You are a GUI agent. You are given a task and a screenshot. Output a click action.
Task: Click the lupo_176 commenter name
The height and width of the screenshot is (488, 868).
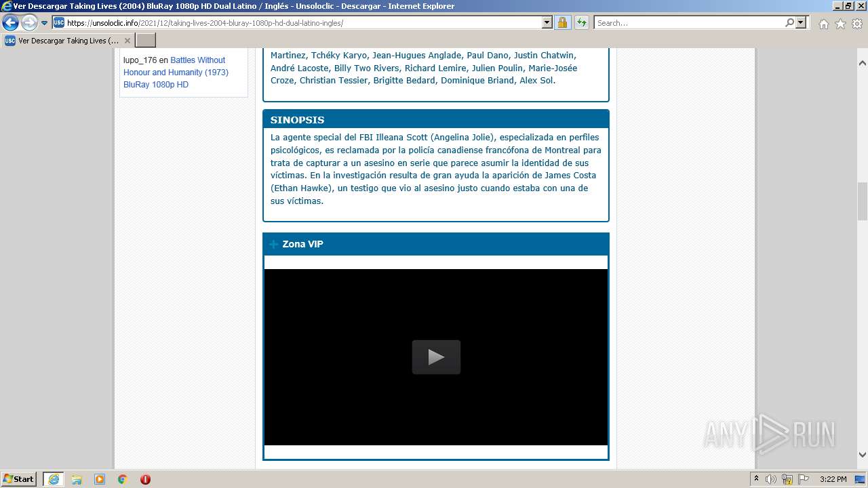tap(140, 60)
